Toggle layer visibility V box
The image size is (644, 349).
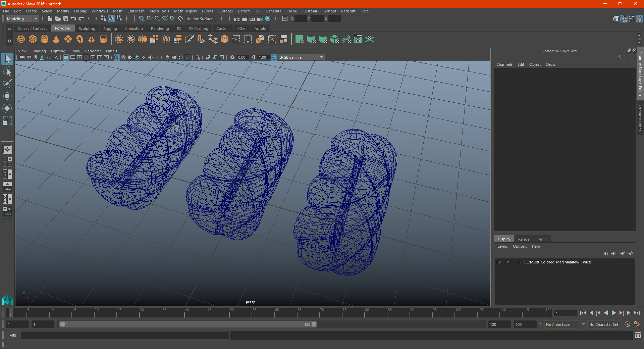[499, 262]
